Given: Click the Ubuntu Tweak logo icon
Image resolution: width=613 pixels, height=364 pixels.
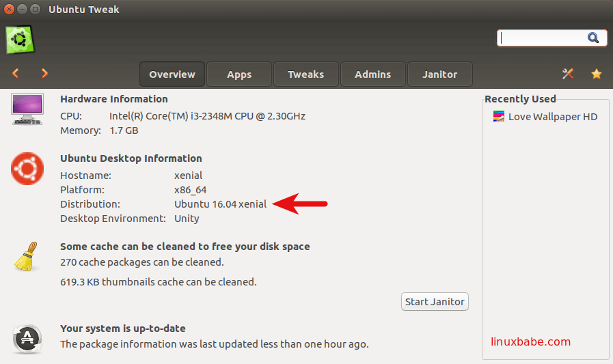Looking at the screenshot, I should [x=21, y=40].
